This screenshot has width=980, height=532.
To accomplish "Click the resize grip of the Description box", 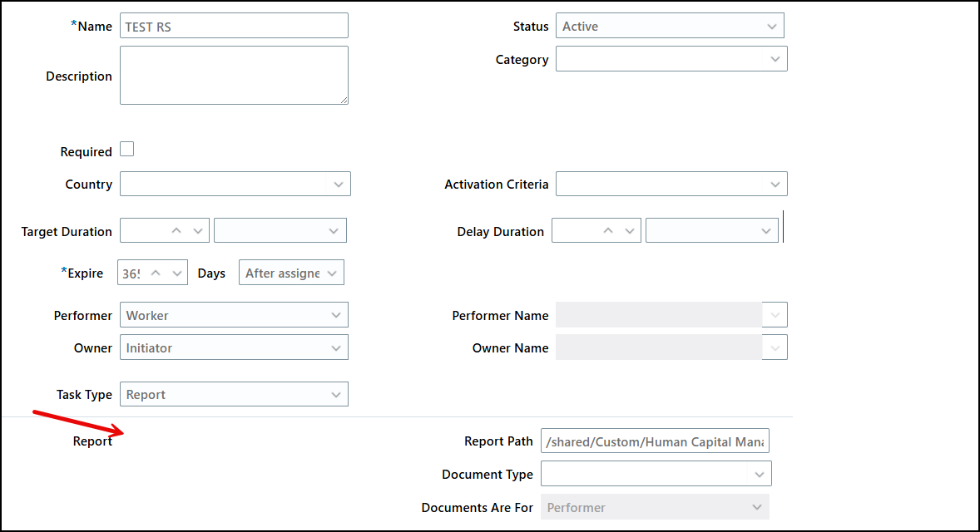I will coord(344,100).
